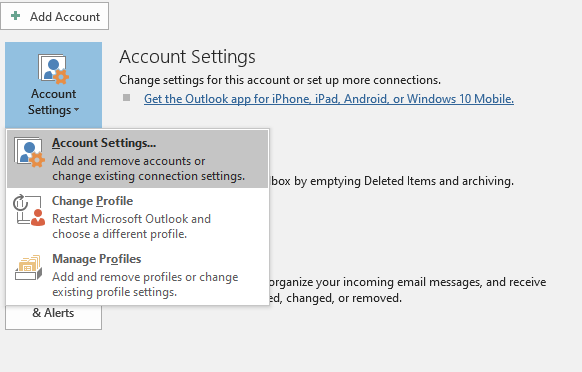The height and width of the screenshot is (372, 582).
Task: Click 'organize your incoming email messages' text
Action: (x=375, y=282)
